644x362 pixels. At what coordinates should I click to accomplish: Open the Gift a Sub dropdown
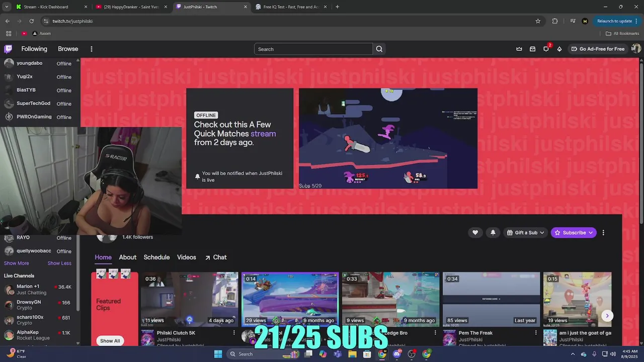(525, 232)
